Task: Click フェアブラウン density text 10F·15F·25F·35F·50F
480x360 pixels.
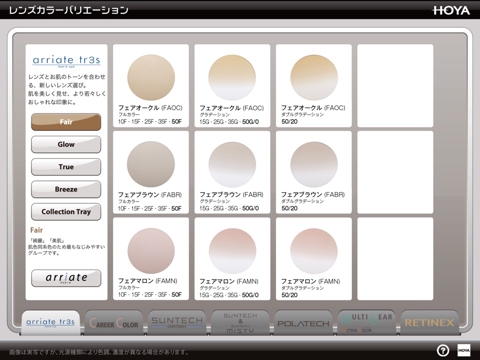Action: tap(150, 208)
